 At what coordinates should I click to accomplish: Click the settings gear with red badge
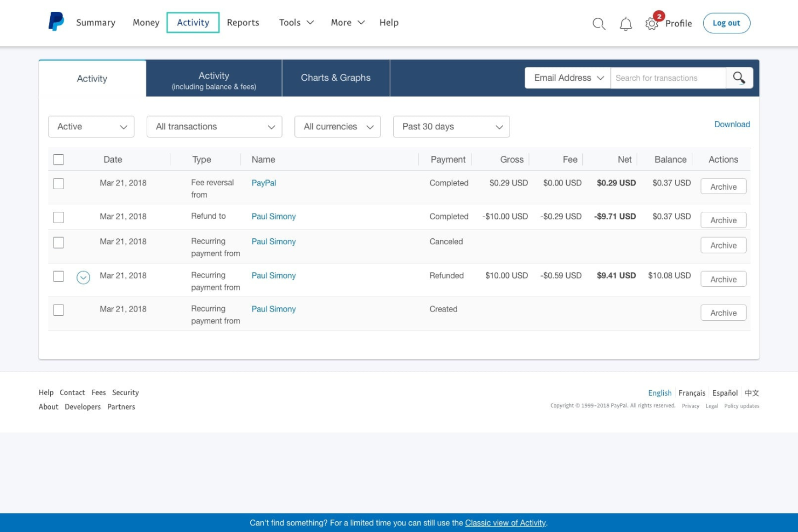(x=651, y=24)
